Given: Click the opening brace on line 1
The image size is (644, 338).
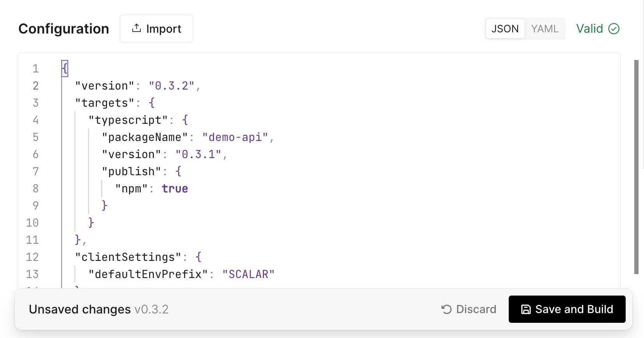Looking at the screenshot, I should pyautogui.click(x=65, y=69).
